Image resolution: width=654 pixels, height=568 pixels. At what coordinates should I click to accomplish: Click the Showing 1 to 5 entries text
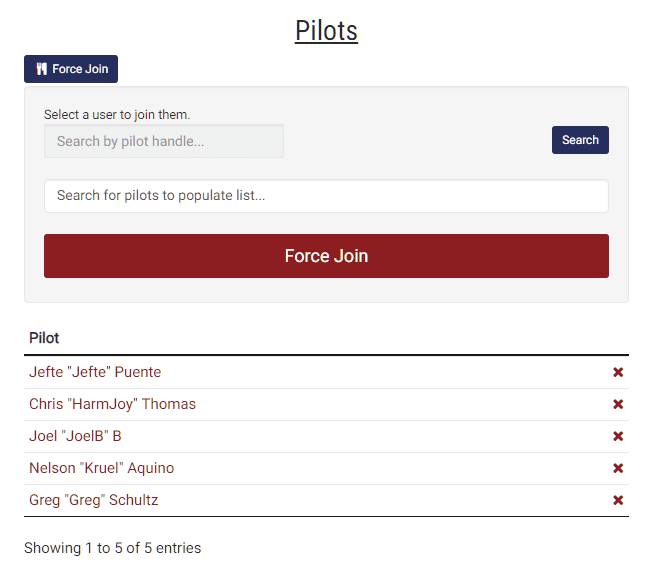(x=112, y=548)
